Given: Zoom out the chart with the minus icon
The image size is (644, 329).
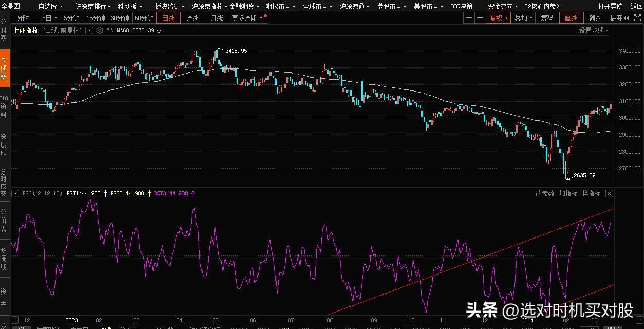Looking at the screenshot, I should (480, 18).
